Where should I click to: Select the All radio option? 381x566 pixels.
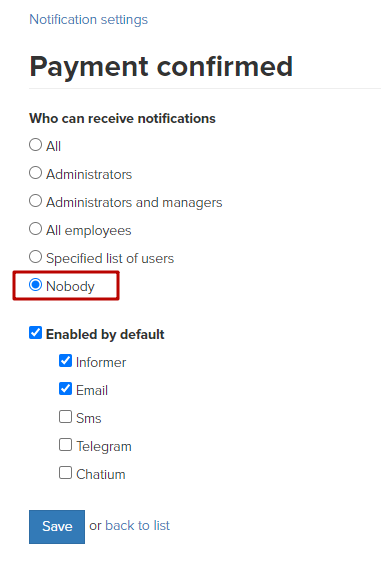coord(35,145)
